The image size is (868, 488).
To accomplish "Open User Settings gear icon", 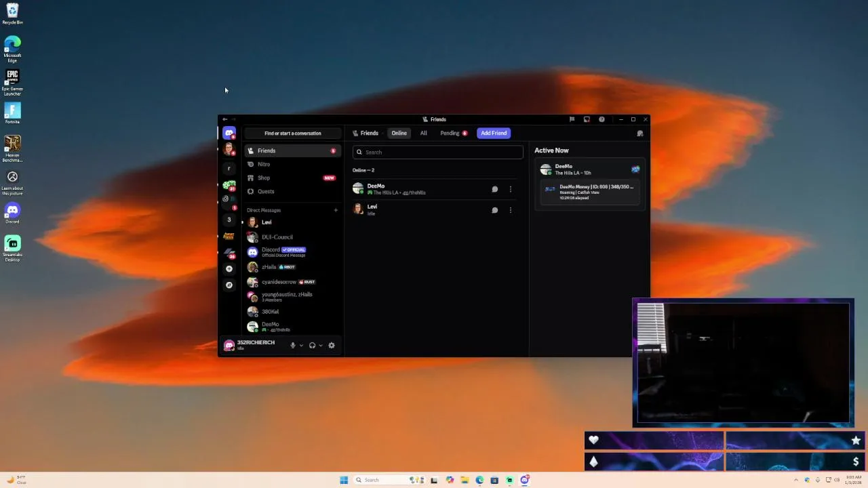I will click(x=332, y=345).
